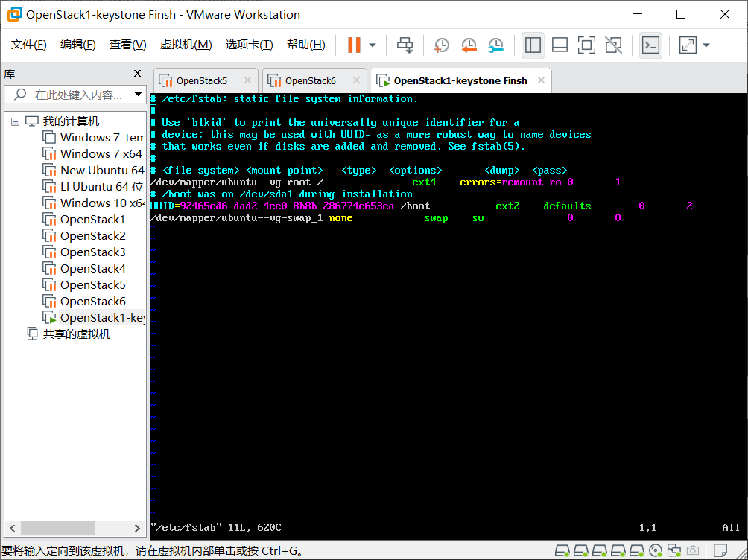Screen dimensions: 748x560
Task: Select the Windows 7 x64 VM
Action: click(101, 154)
